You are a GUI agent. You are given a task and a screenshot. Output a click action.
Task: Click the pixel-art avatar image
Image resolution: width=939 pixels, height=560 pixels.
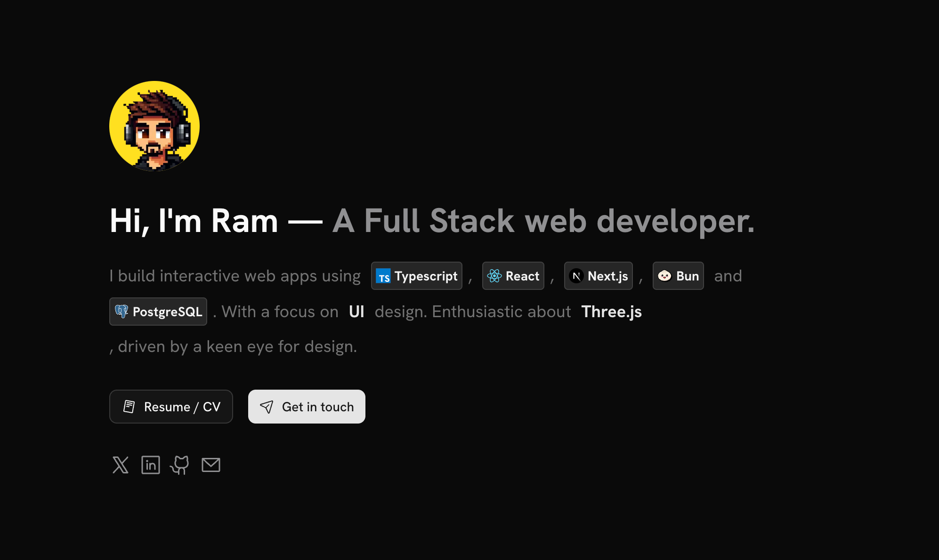(x=154, y=126)
